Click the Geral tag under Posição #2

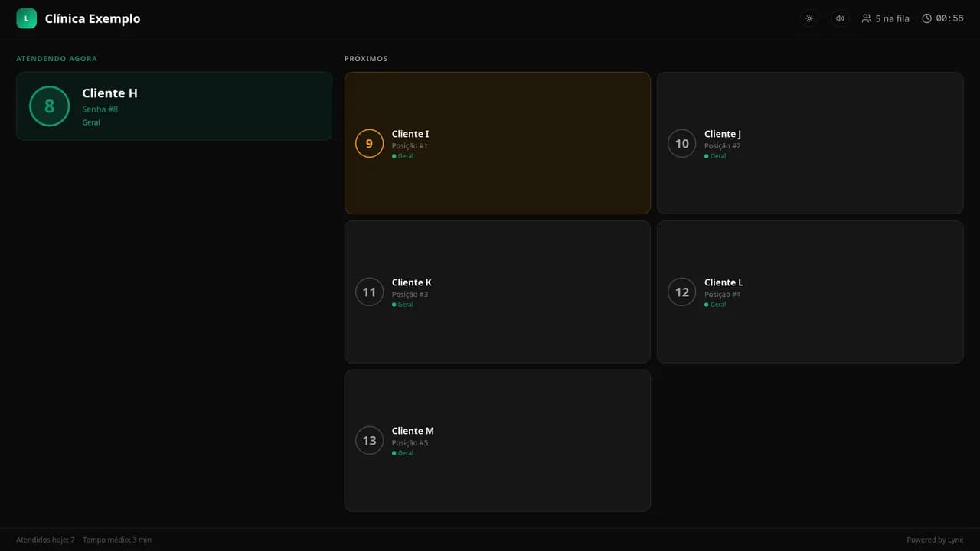715,156
